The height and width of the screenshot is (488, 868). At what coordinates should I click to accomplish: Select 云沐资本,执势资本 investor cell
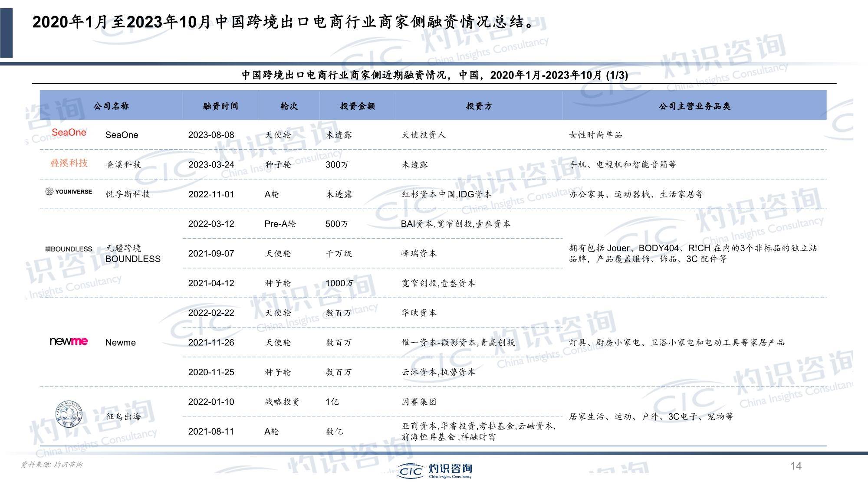click(438, 372)
